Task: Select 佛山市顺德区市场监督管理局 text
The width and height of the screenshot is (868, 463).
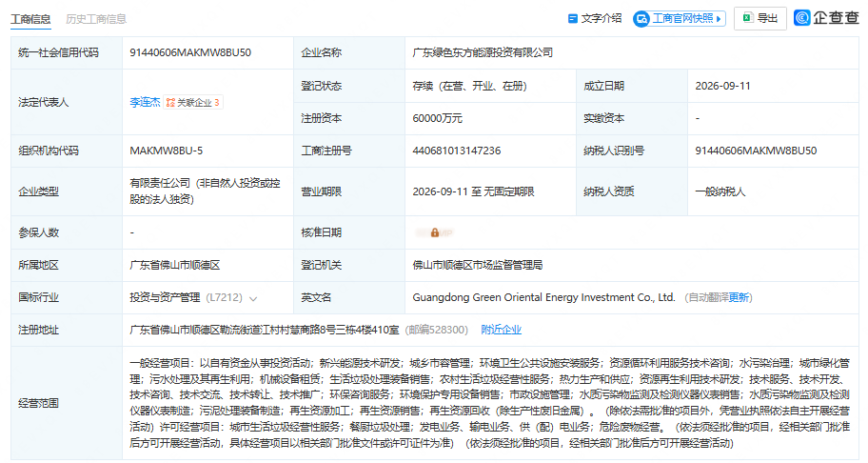Action: (x=477, y=265)
